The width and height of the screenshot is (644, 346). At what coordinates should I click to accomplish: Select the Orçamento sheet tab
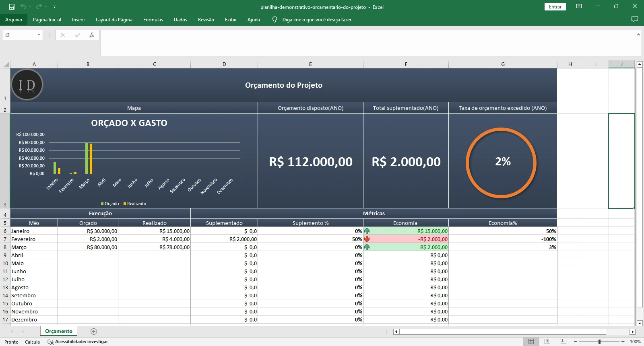click(x=59, y=332)
